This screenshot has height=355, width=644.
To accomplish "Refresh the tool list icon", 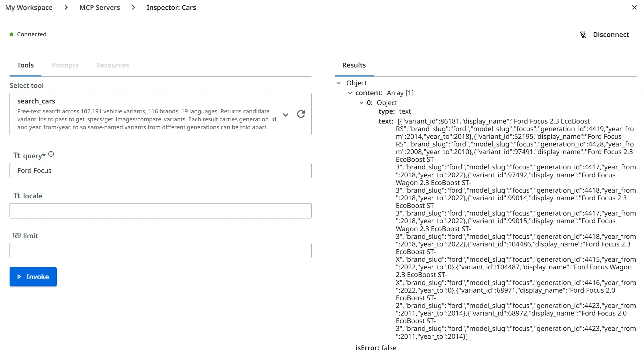I will coord(301,114).
